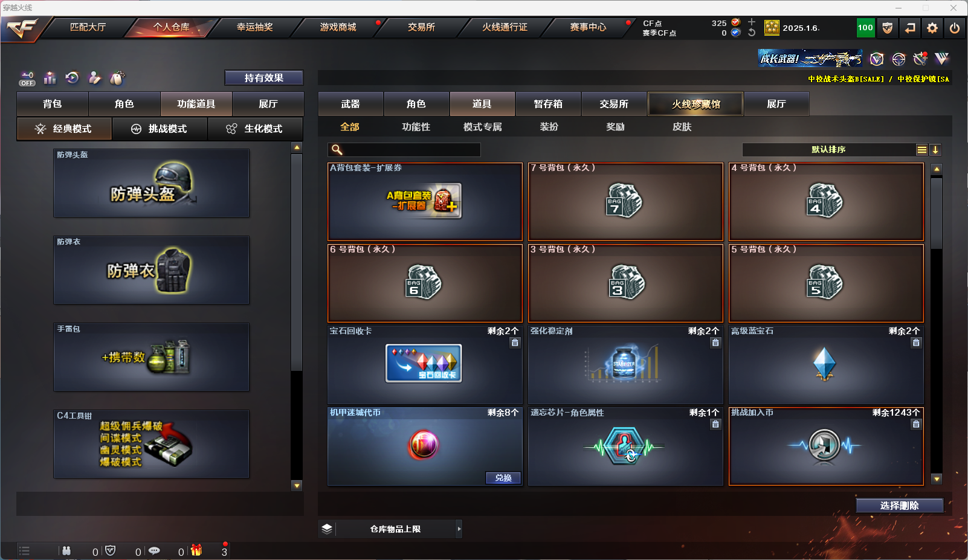Delete 挑战加入币 using its trash icon
968x560 pixels.
click(x=916, y=424)
